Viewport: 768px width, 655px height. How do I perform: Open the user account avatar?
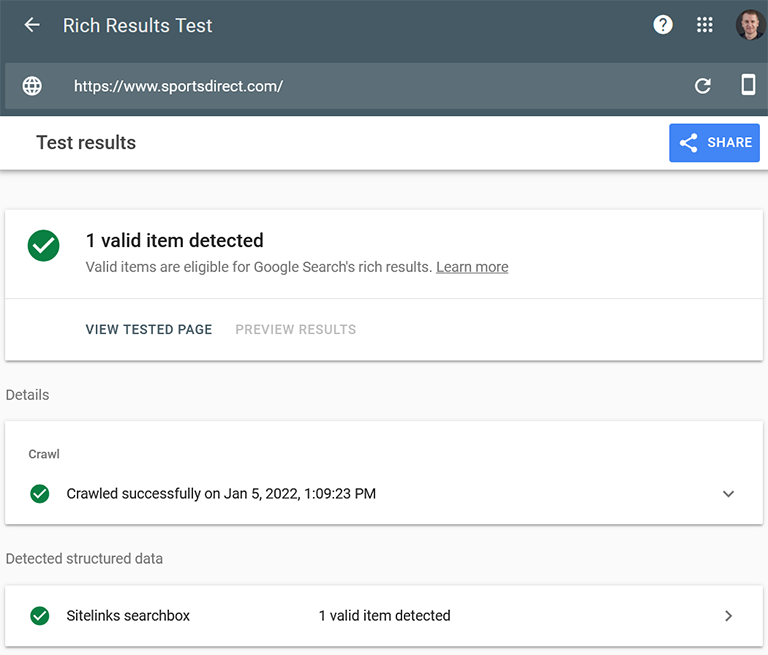tap(750, 24)
